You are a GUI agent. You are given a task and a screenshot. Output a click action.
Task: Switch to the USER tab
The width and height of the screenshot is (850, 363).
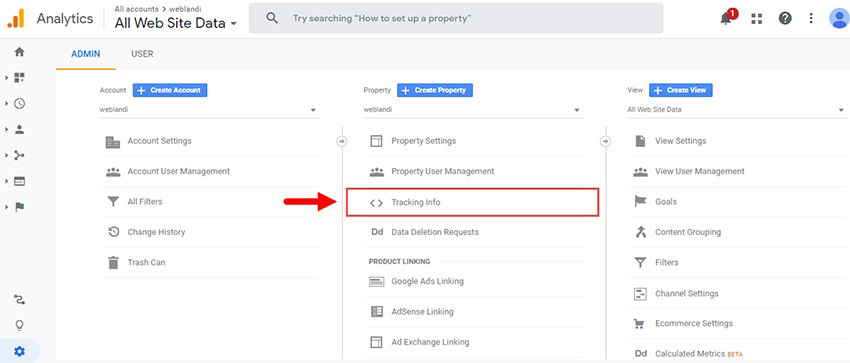pos(142,54)
